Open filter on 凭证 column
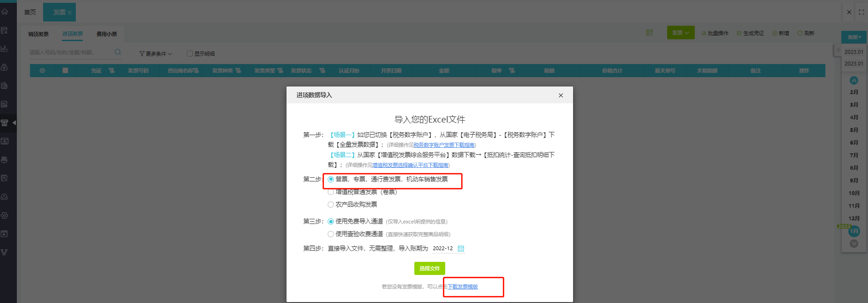 tap(111, 71)
